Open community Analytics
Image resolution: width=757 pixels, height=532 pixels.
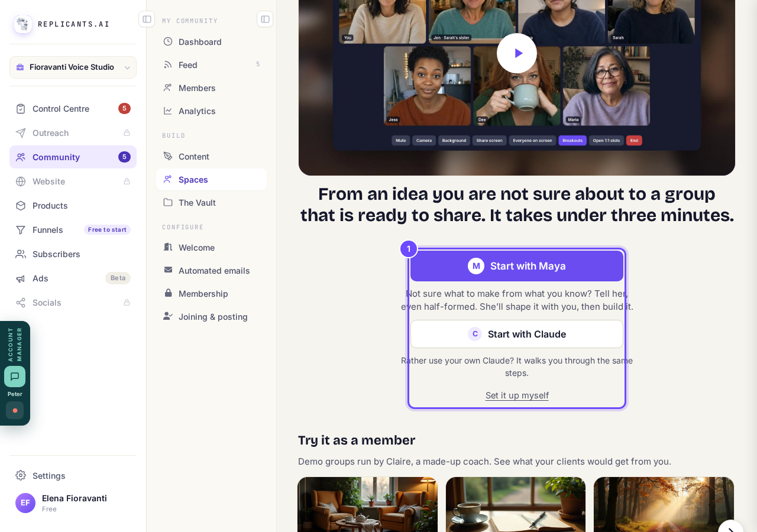tap(211, 111)
